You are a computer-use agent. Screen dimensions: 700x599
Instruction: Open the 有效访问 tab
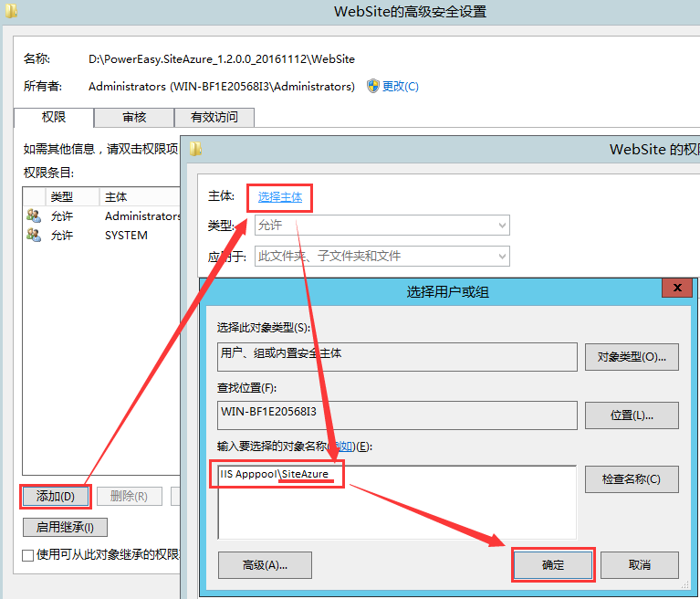[x=214, y=117]
